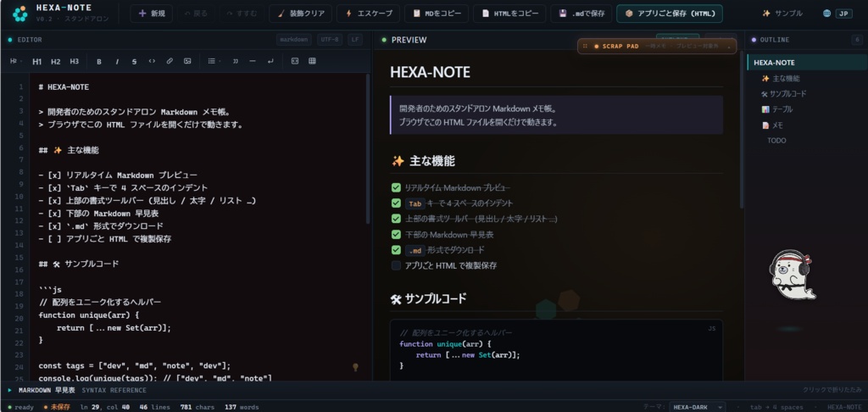Expand the MARKDOWN 早見表 panel triangle

(x=9, y=390)
